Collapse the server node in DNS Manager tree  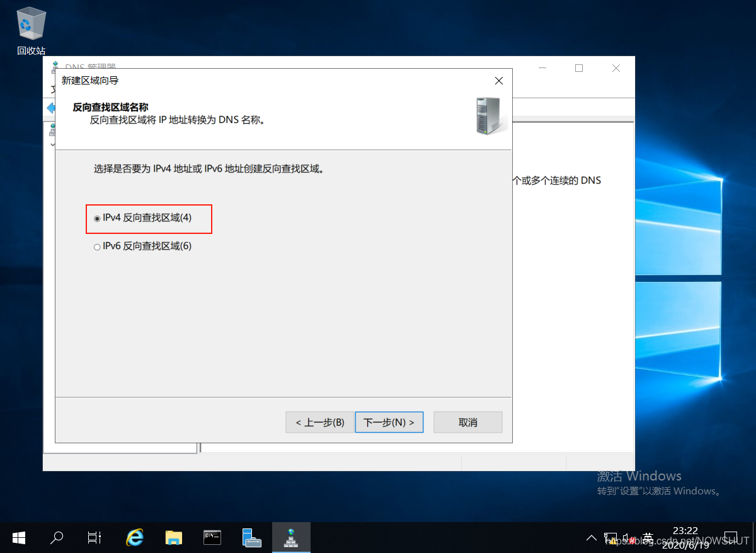(53, 144)
